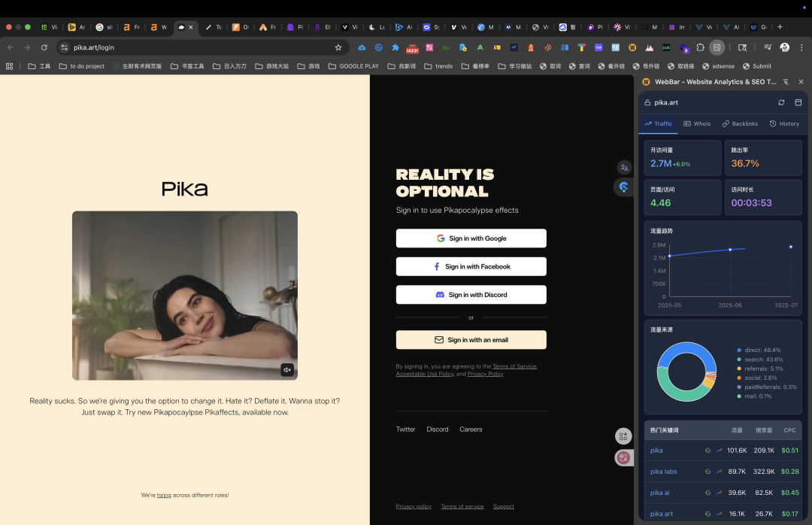Sign in with Discord
Image resolution: width=812 pixels, height=525 pixels.
click(x=471, y=295)
